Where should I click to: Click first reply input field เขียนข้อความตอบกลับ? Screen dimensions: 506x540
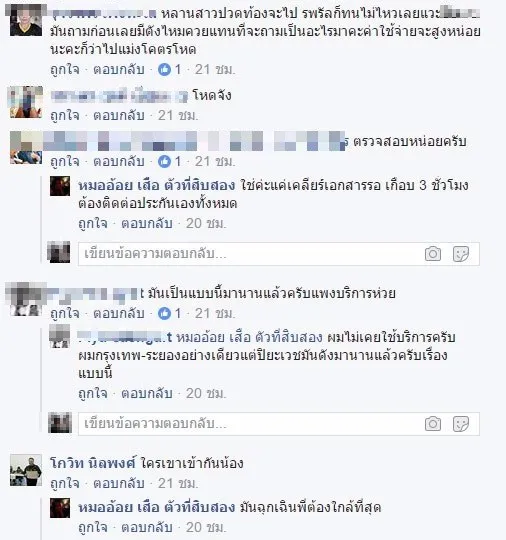250,254
